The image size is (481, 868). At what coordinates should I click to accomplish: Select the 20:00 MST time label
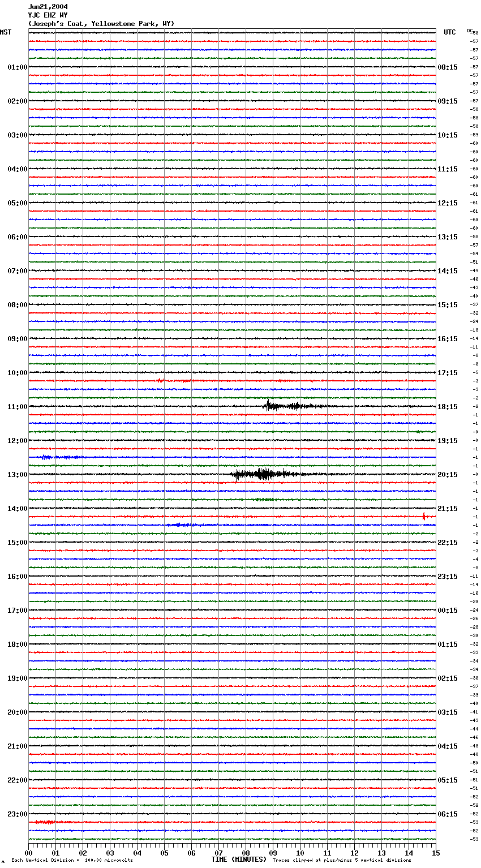(x=18, y=712)
